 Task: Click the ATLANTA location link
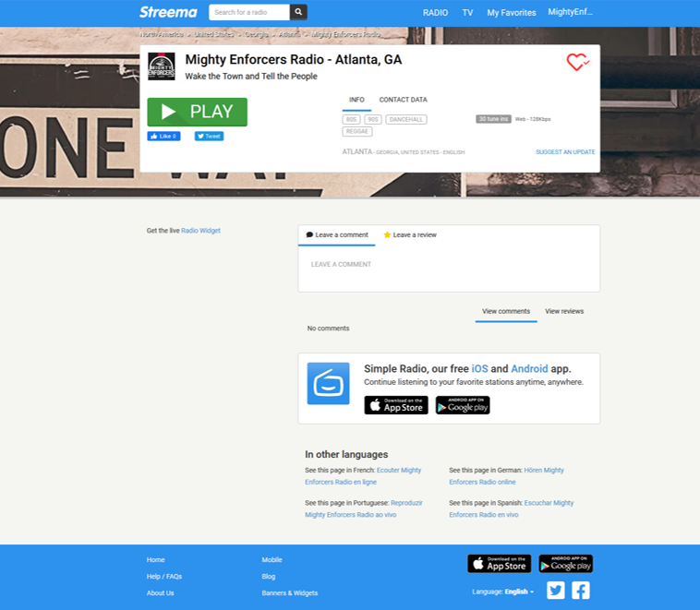tap(357, 151)
